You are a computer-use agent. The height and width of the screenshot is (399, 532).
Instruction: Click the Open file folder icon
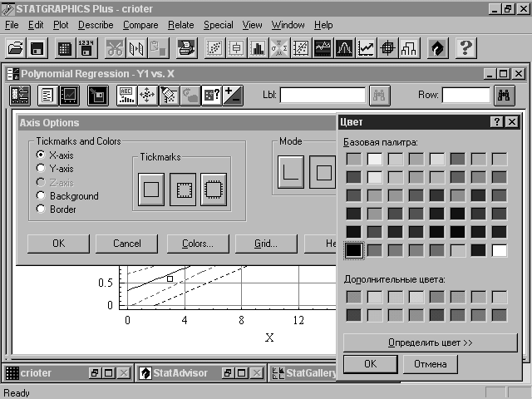[16, 48]
